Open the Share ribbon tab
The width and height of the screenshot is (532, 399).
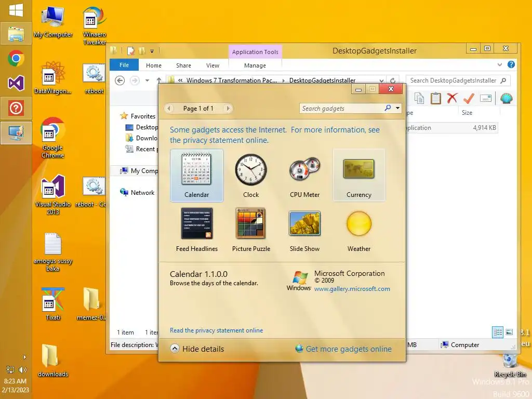pos(183,65)
